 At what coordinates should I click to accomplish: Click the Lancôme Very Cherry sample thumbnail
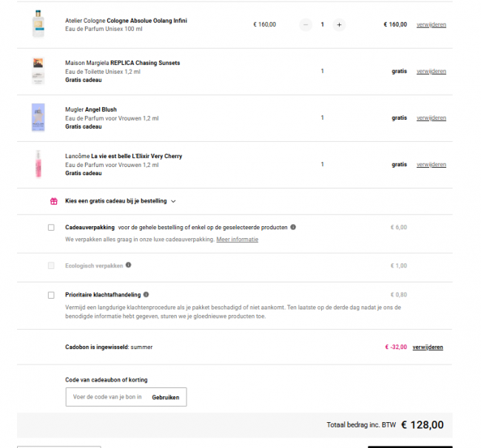pyautogui.click(x=38, y=164)
